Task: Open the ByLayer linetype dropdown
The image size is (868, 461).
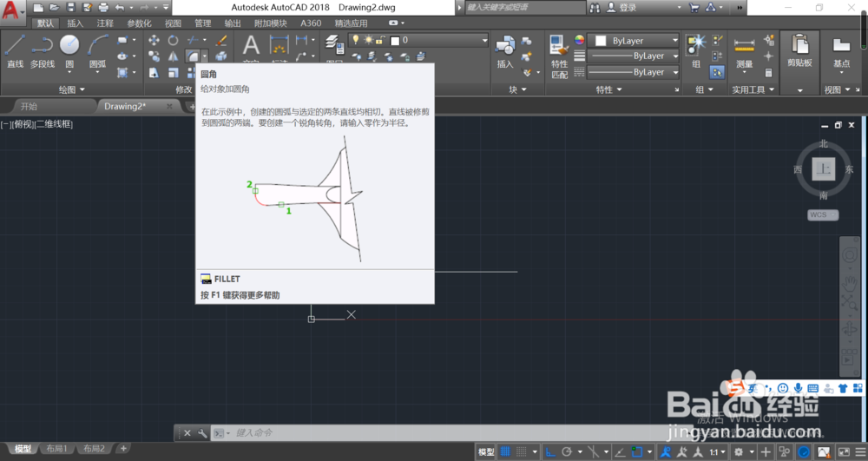Action: pyautogui.click(x=634, y=72)
